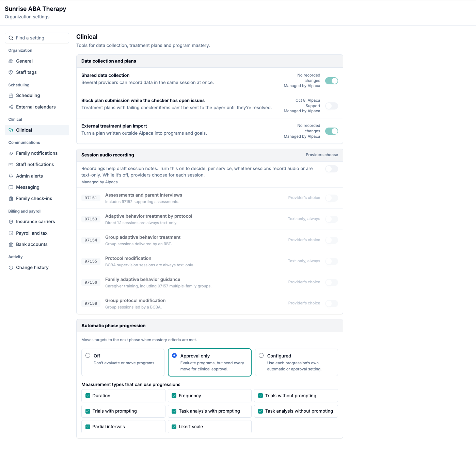Uncheck the Partial intervals checkbox

[x=88, y=427]
